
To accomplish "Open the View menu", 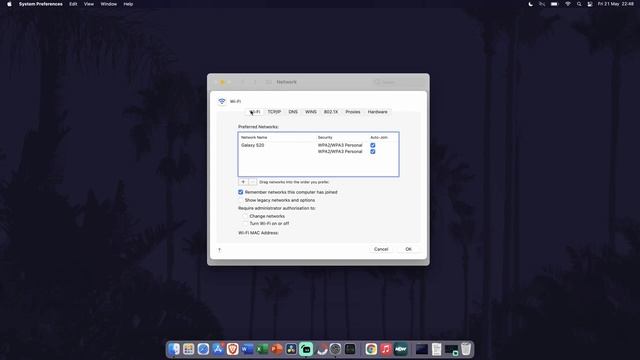I will tap(89, 4).
